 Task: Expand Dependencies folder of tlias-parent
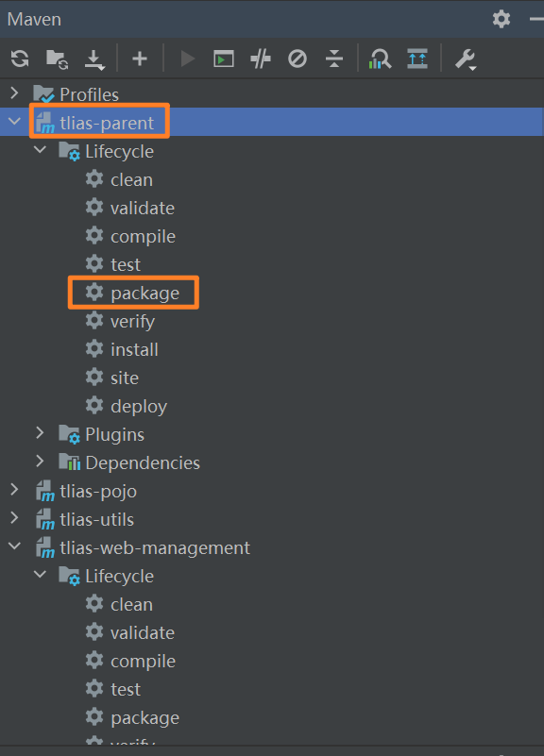tap(40, 462)
